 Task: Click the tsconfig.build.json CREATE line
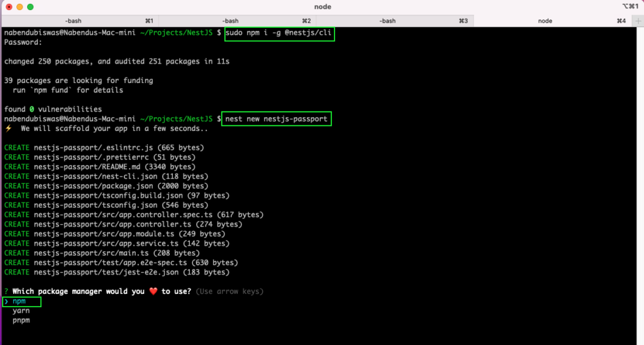[116, 196]
